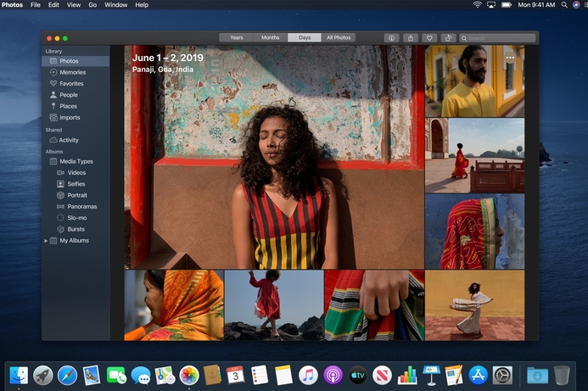The height and width of the screenshot is (391, 588).
Task: Click the Search field in the toolbar
Action: pyautogui.click(x=497, y=38)
